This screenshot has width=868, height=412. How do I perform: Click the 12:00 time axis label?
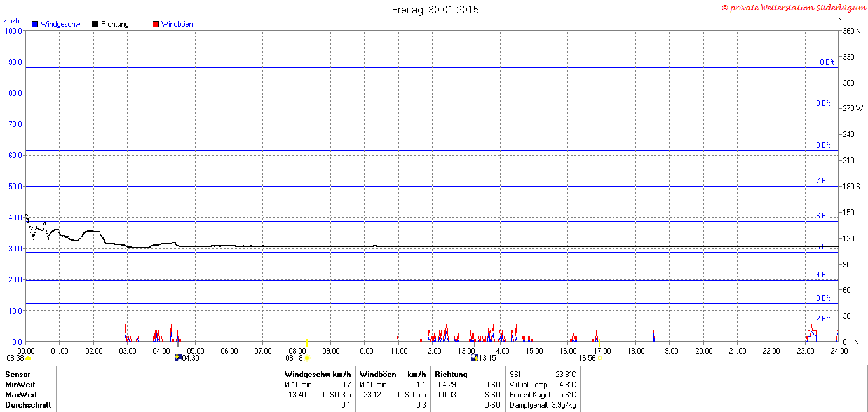click(433, 350)
